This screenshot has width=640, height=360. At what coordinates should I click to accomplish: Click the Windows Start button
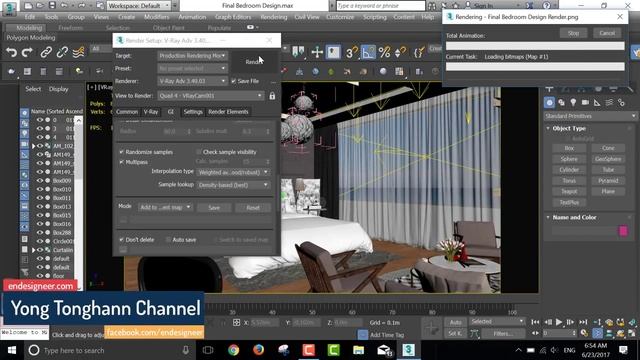tap(11, 350)
